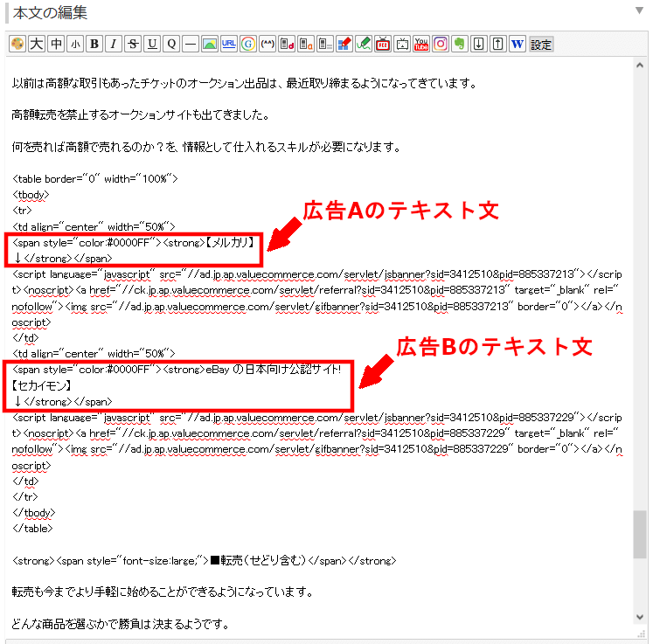Open the color palette tool
653x644 pixels.
pos(17,44)
